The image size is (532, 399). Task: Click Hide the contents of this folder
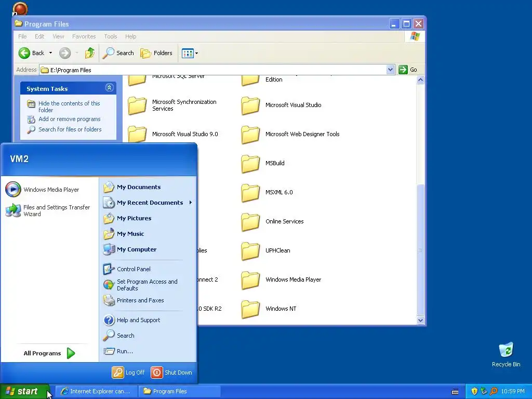point(69,107)
